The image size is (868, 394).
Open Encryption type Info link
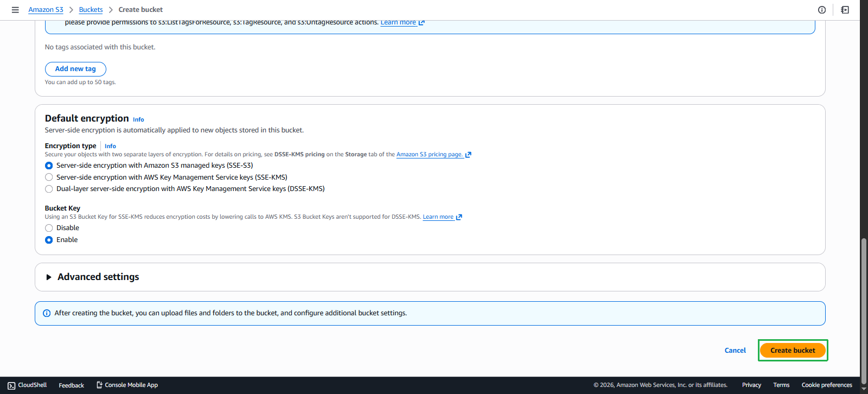110,146
